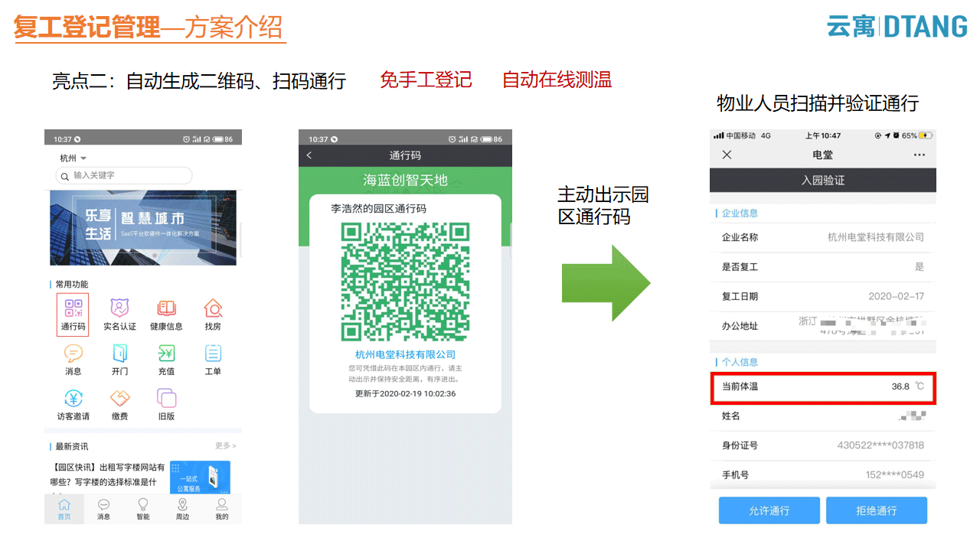Tap the battery icon in 电堂 status bar
This screenshot has height=551, width=980.
tap(926, 135)
